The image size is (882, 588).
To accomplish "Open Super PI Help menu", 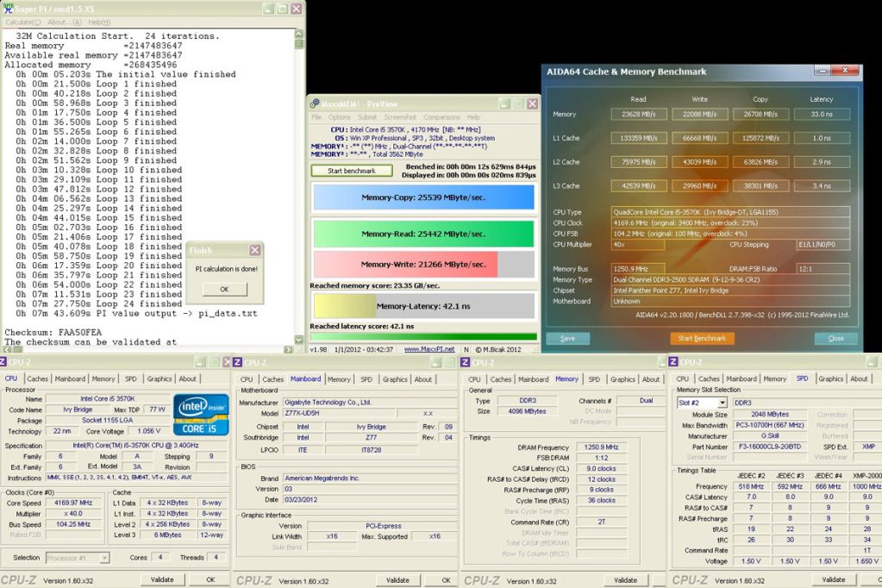I will [99, 22].
